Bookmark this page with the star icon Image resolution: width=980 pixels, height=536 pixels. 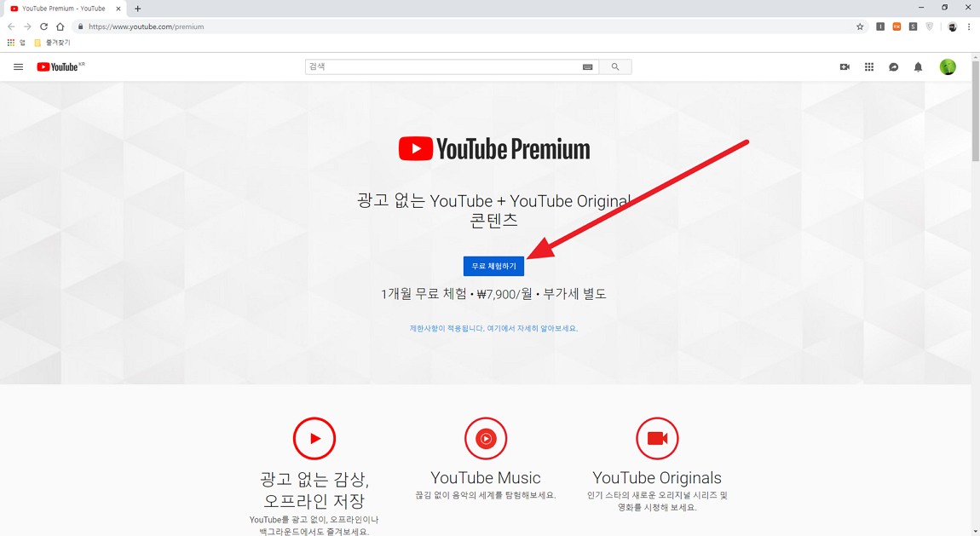(x=859, y=26)
